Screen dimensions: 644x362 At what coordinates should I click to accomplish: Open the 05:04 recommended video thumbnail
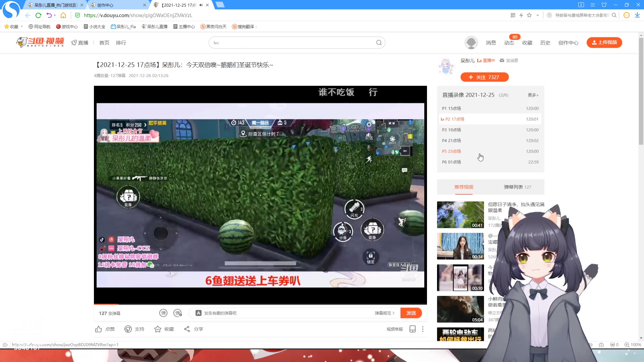[460, 309]
